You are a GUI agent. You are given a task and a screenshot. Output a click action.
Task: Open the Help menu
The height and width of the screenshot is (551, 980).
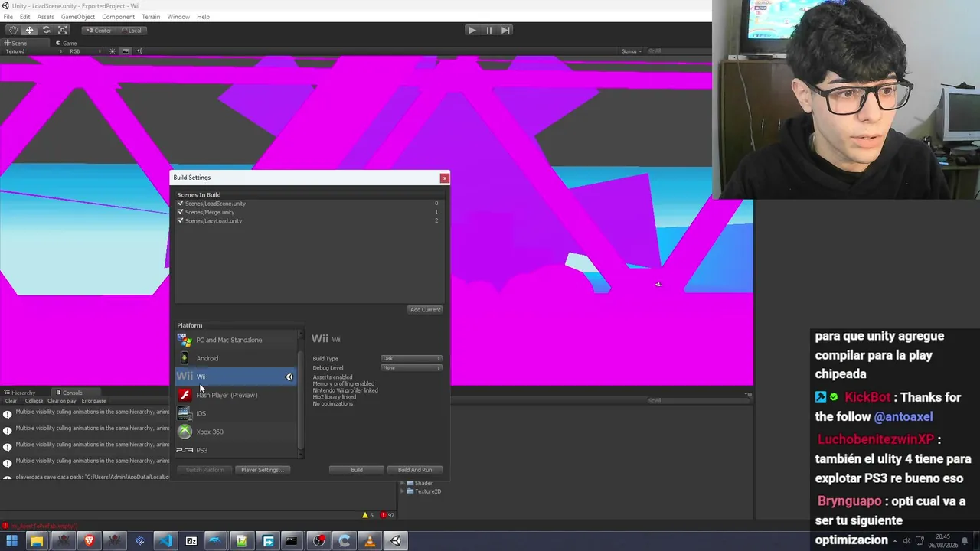pyautogui.click(x=203, y=17)
